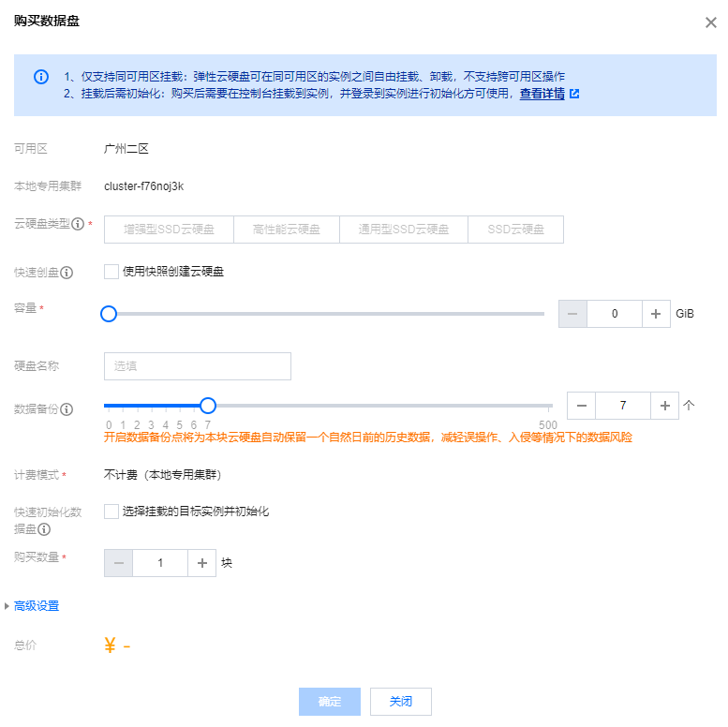Click the help icon beside 快速创盘
Image resolution: width=728 pixels, height=727 pixels.
[67, 273]
